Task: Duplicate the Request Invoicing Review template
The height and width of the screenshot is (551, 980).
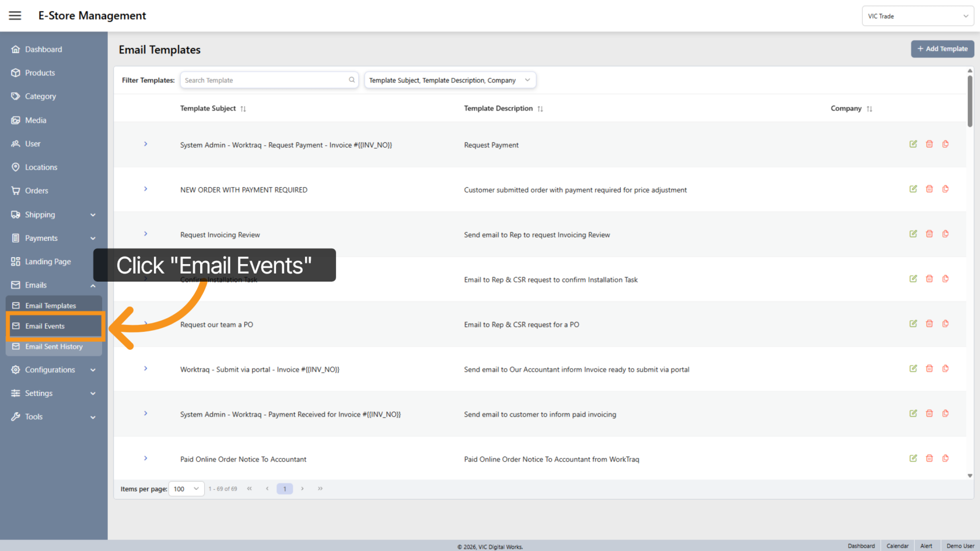Action: point(945,234)
